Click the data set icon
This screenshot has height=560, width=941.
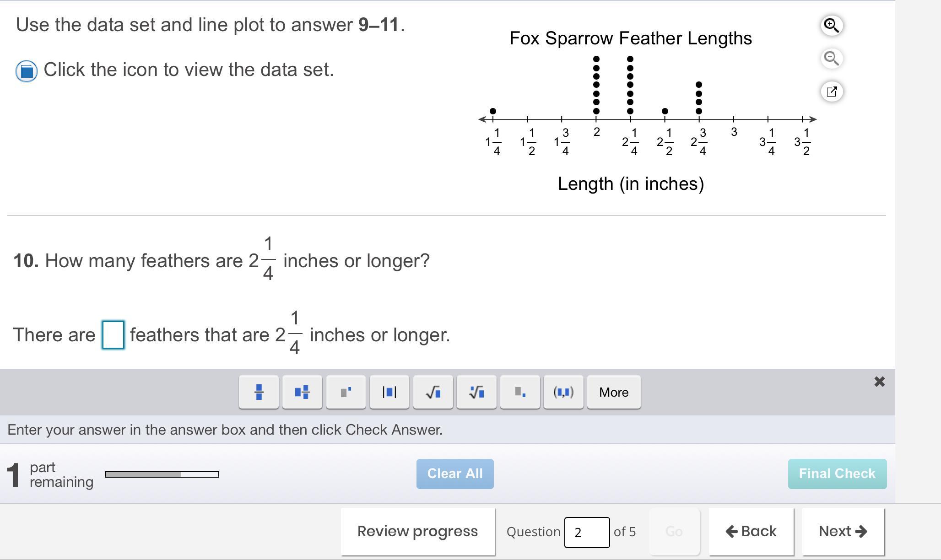point(27,71)
